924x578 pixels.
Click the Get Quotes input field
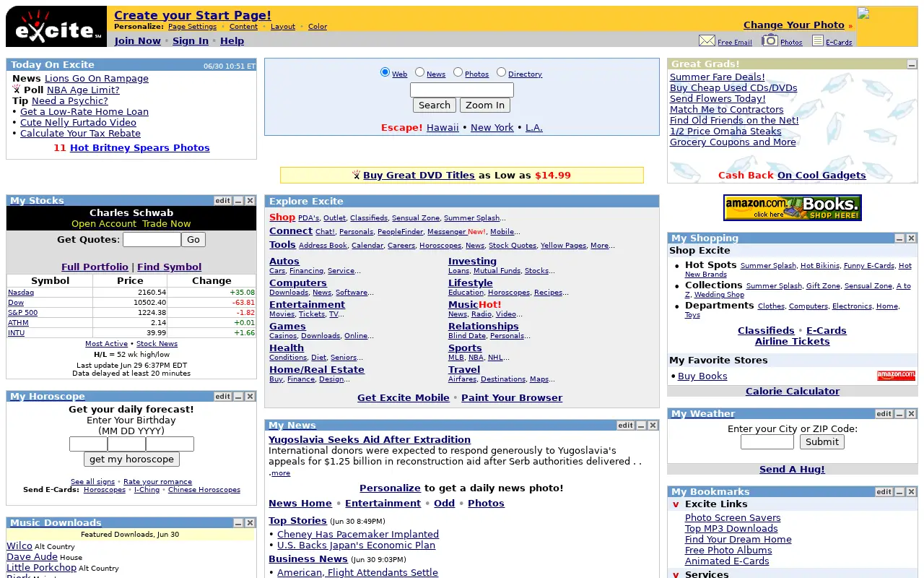tap(152, 240)
